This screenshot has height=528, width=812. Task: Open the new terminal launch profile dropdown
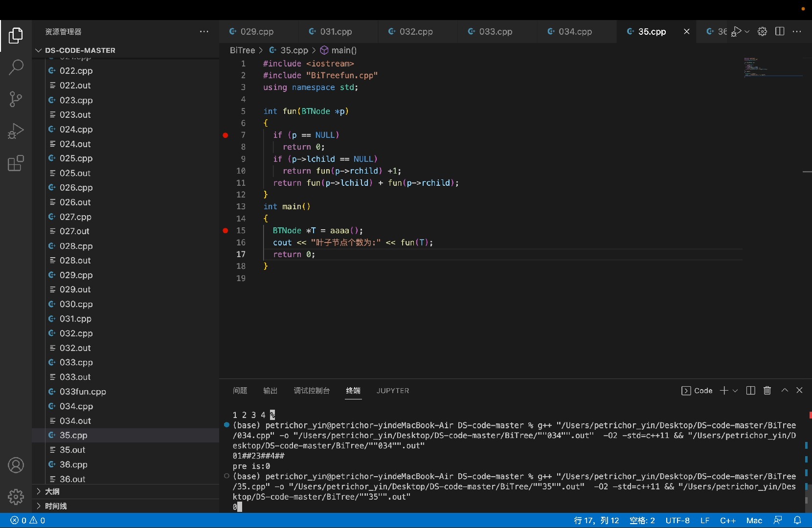(x=735, y=391)
